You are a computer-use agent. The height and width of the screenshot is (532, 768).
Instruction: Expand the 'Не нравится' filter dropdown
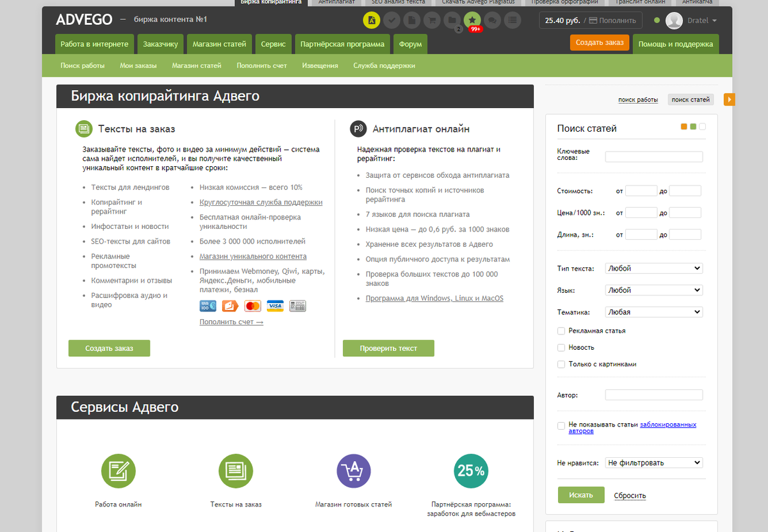pos(654,463)
